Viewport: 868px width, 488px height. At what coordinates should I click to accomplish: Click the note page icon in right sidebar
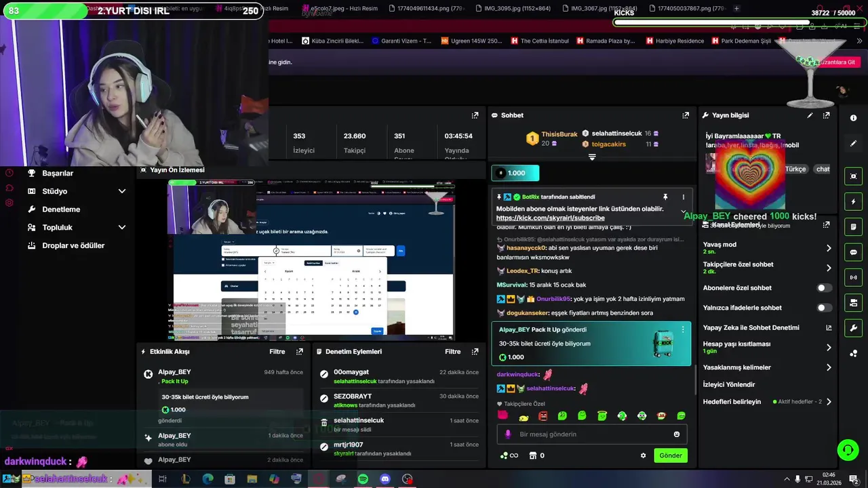tap(853, 226)
